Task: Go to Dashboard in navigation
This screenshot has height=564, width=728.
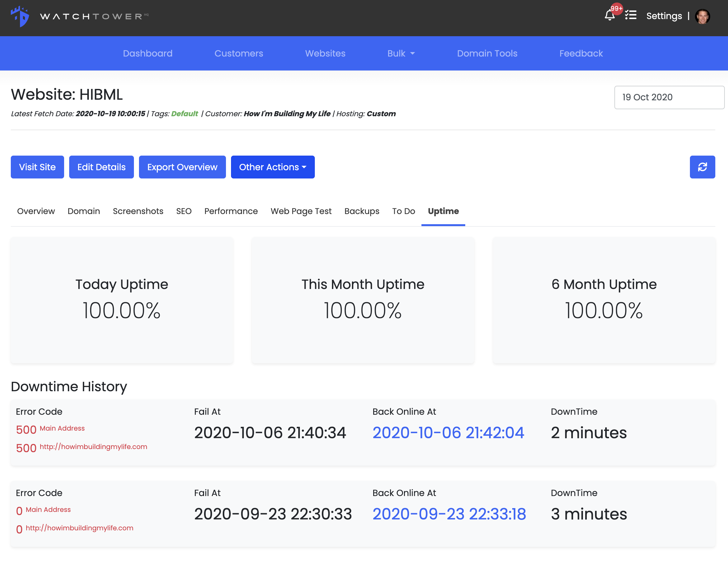Action: click(148, 53)
